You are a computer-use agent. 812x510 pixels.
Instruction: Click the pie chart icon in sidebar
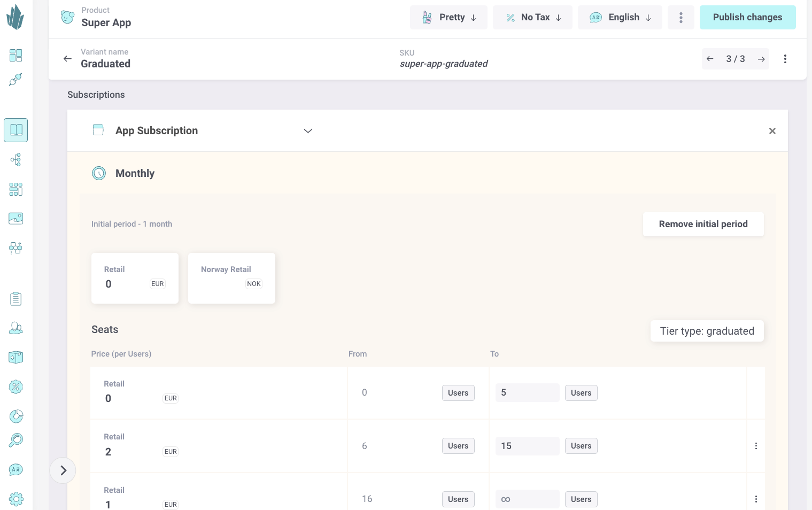point(16,416)
